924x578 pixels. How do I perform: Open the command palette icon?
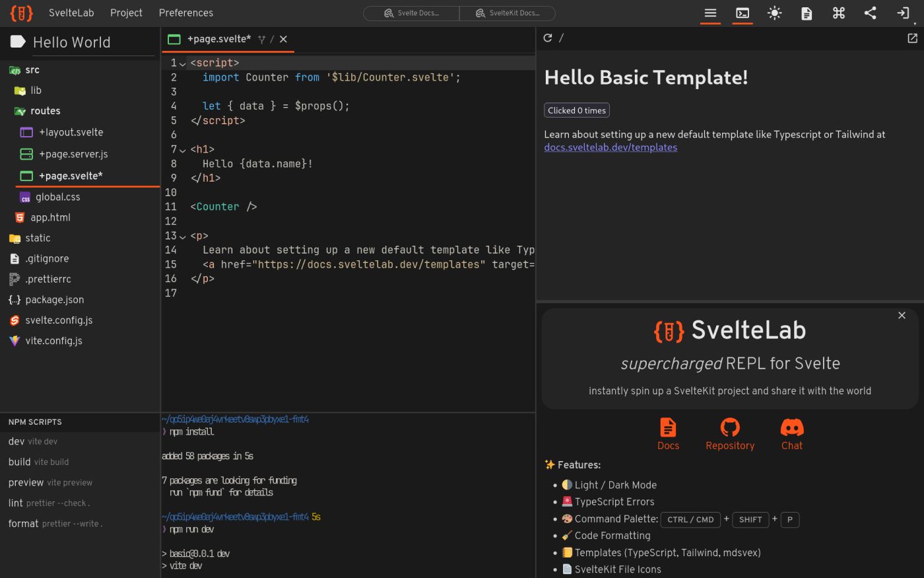pyautogui.click(x=839, y=13)
